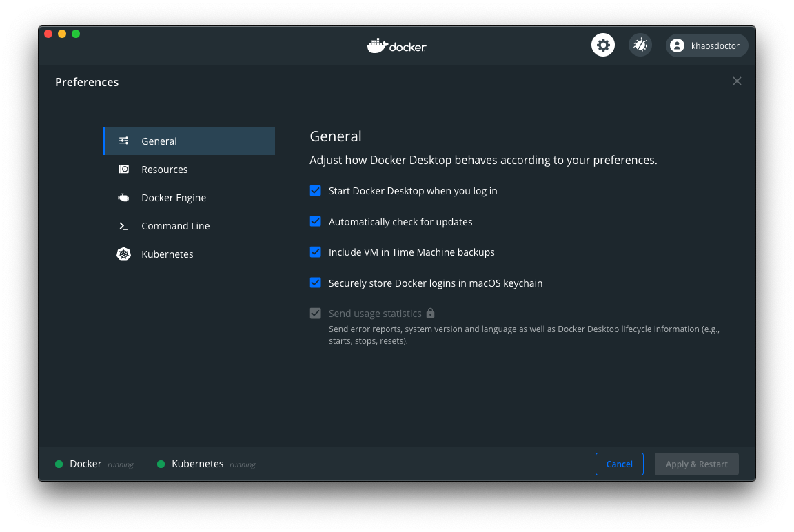Click Apply & Restart
This screenshot has width=794, height=532.
696,464
